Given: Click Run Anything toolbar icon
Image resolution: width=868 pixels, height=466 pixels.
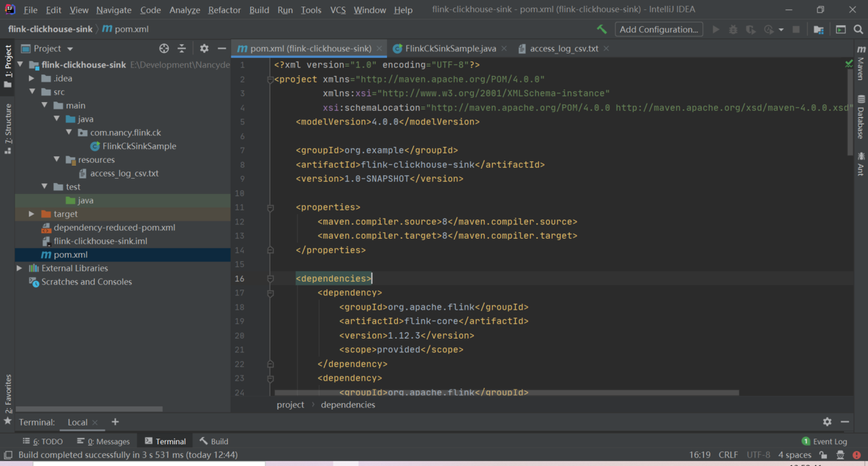Looking at the screenshot, I should coord(841,30).
